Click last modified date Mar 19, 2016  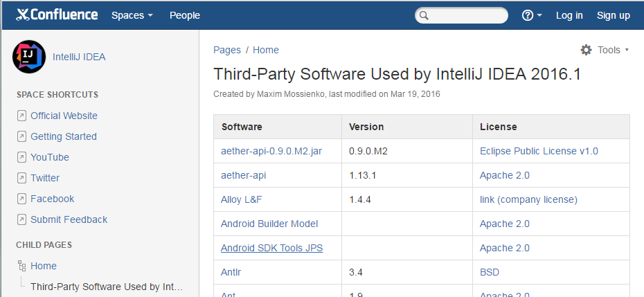click(415, 94)
